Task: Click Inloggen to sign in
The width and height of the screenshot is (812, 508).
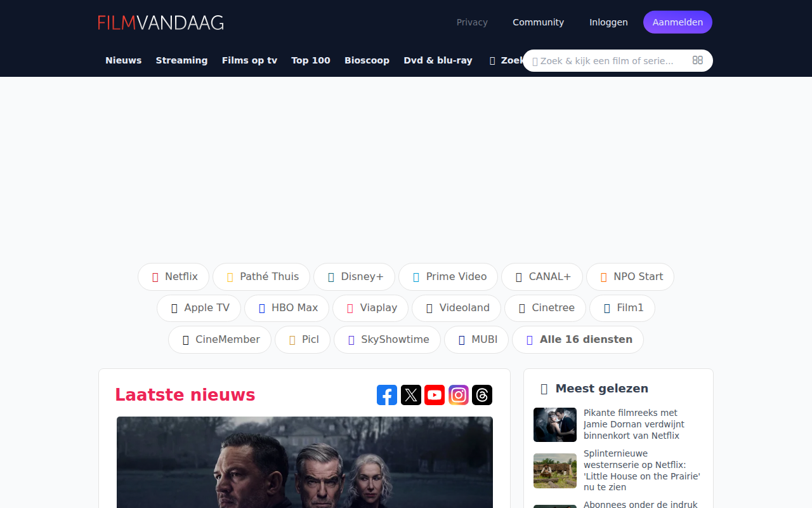Action: (608, 22)
